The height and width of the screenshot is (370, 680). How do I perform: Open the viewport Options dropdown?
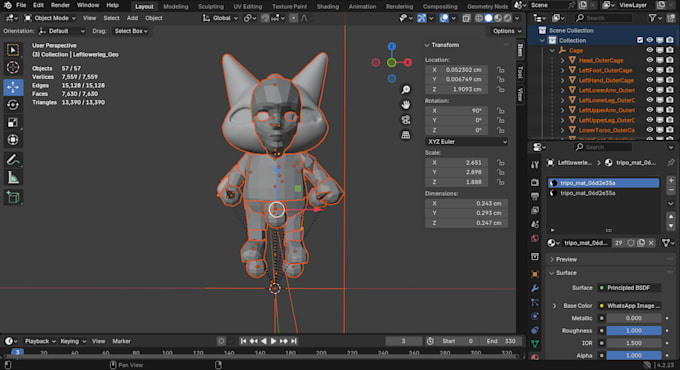507,31
